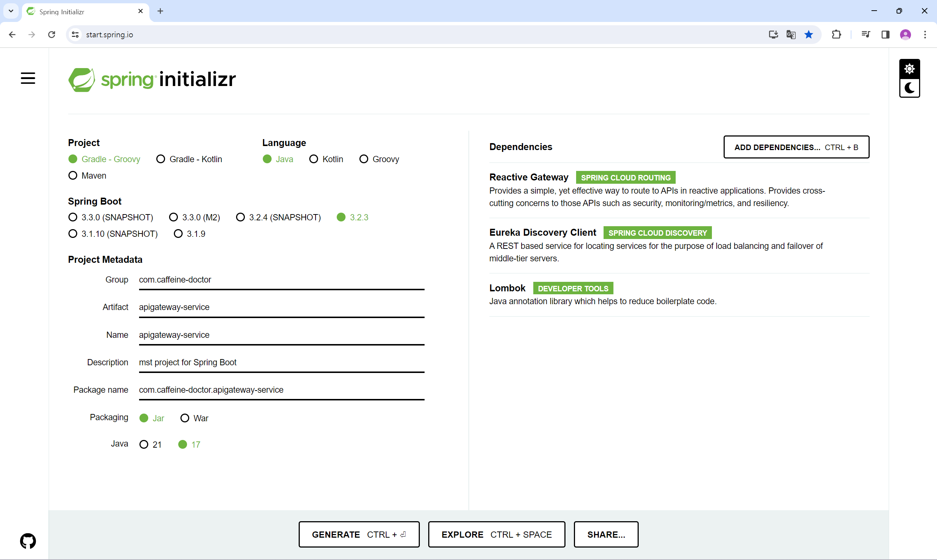Click the Lombok dependency
The image size is (937, 560).
tap(679, 295)
